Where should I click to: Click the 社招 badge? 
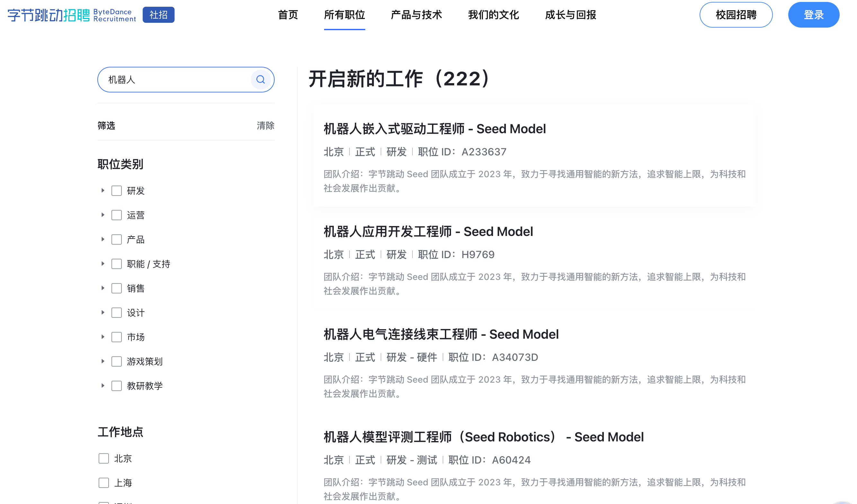tap(158, 15)
